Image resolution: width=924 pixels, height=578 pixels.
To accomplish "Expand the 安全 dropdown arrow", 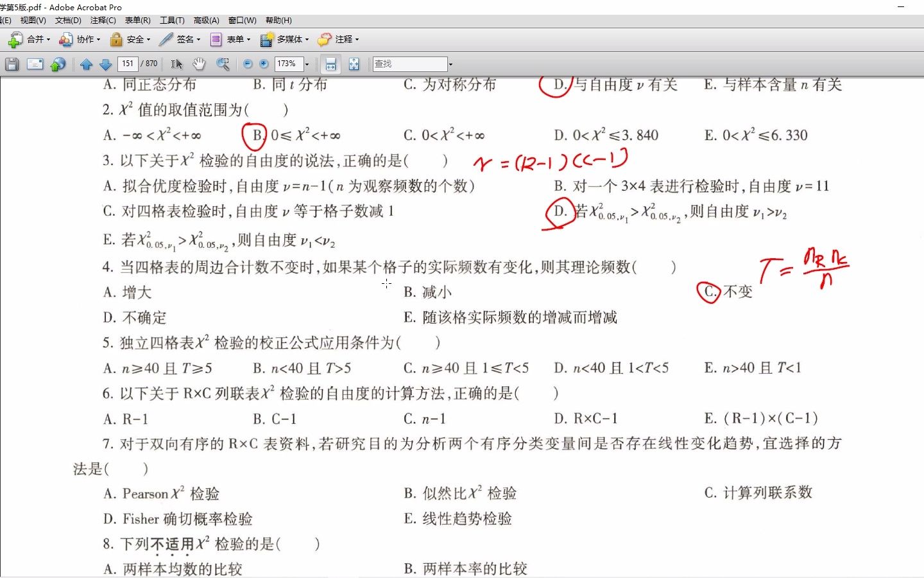I will pos(148,40).
